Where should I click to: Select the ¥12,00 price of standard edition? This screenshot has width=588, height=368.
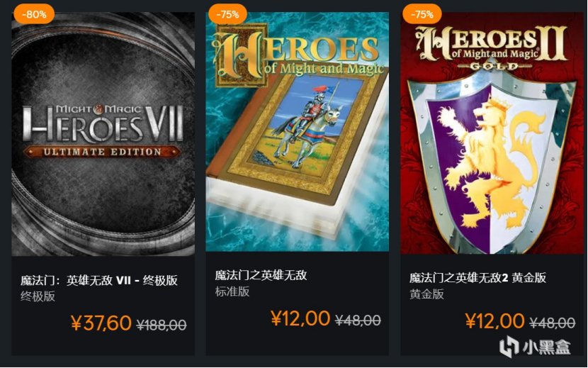click(x=300, y=318)
